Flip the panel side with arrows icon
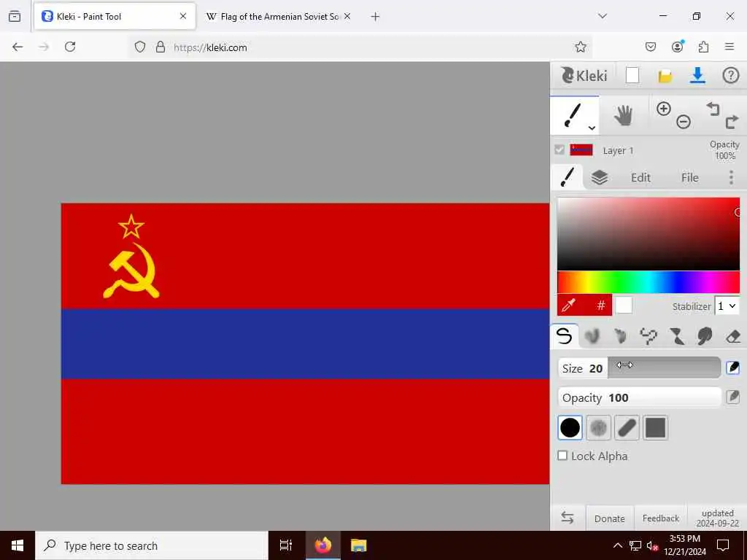Viewport: 747px width, 560px height. coord(567,518)
